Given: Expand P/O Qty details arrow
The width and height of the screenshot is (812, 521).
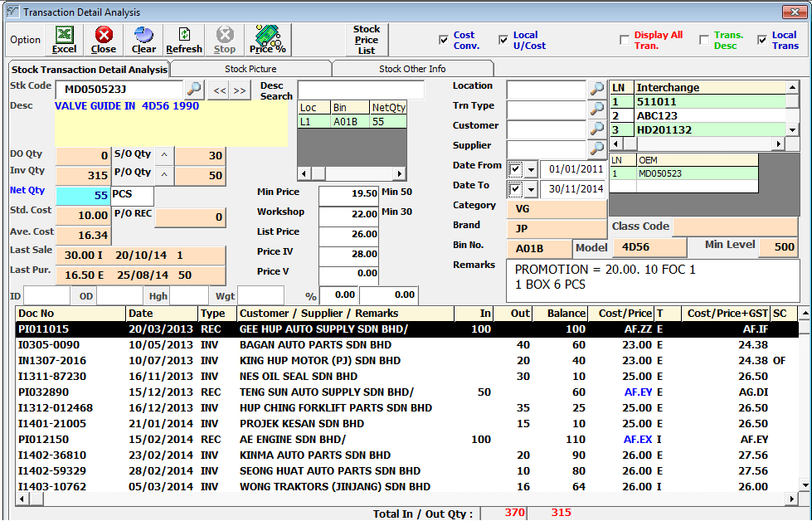Looking at the screenshot, I should click(x=164, y=175).
